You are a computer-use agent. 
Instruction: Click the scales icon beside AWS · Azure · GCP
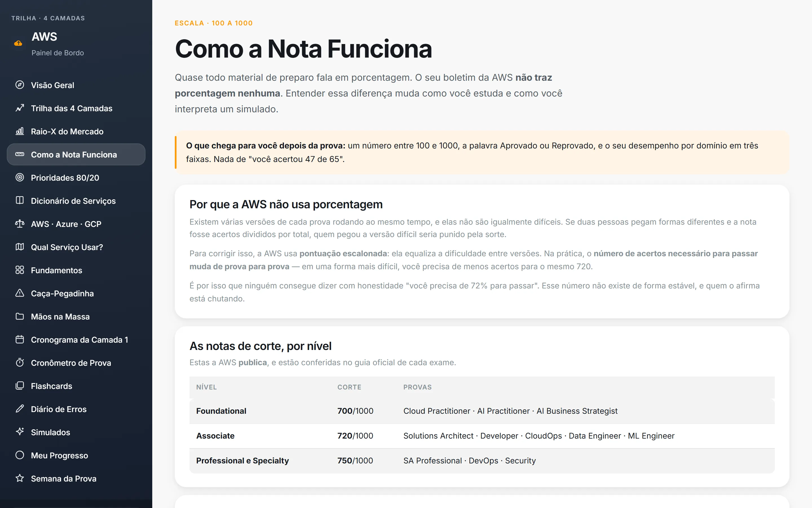(20, 224)
